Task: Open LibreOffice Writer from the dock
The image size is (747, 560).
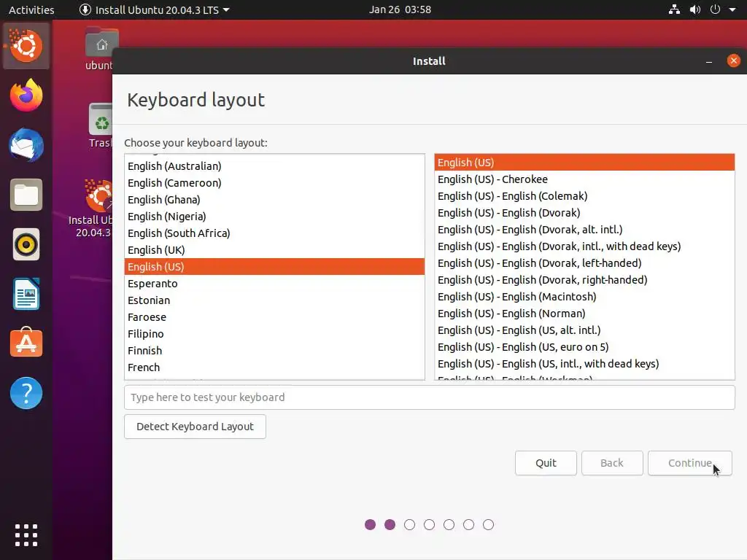Action: (26, 294)
